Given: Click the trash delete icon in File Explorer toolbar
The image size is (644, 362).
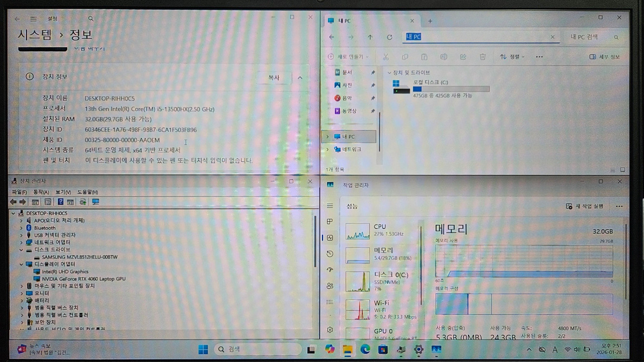Looking at the screenshot, I should point(483,57).
